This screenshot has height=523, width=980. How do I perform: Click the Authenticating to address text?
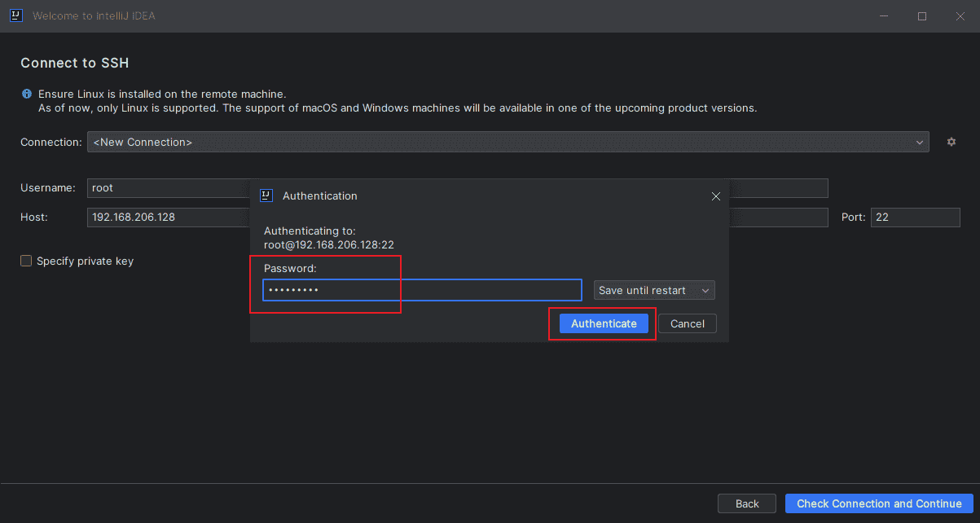[329, 244]
